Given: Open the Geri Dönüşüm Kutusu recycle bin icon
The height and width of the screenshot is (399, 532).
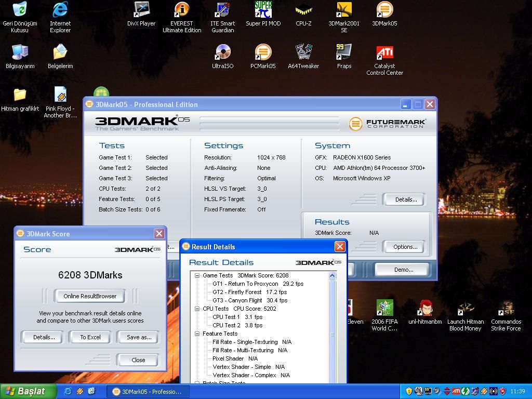Looking at the screenshot, I should 20,17.
